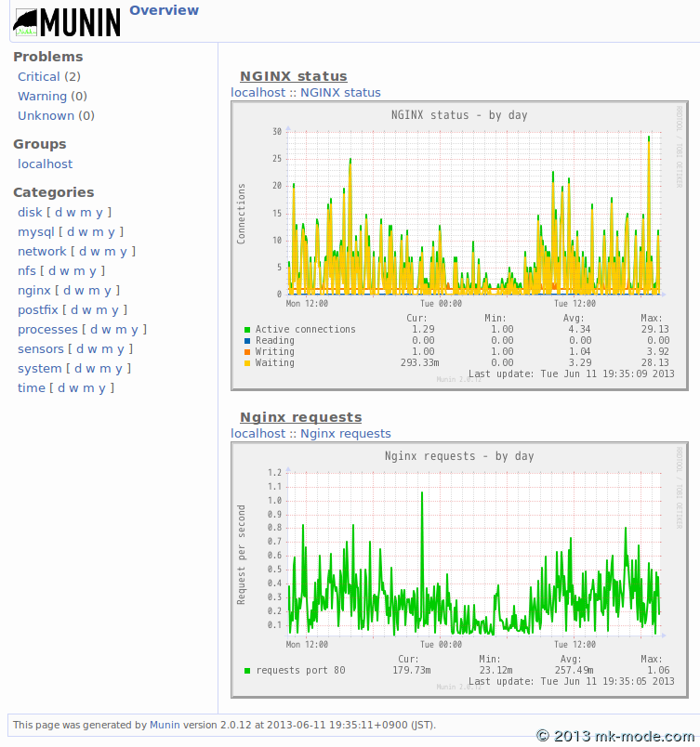Open monthly graphs for postfix
This screenshot has height=747, width=700.
click(110, 310)
